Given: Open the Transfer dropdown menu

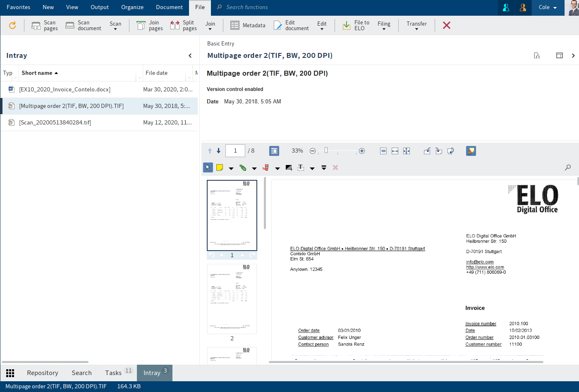Looking at the screenshot, I should click(416, 26).
